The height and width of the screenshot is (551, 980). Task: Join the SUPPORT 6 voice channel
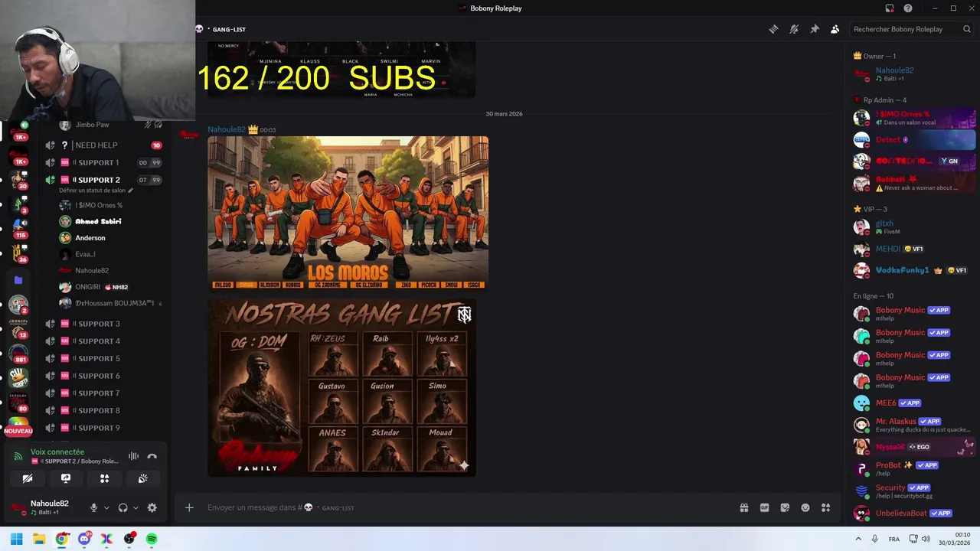(103, 376)
